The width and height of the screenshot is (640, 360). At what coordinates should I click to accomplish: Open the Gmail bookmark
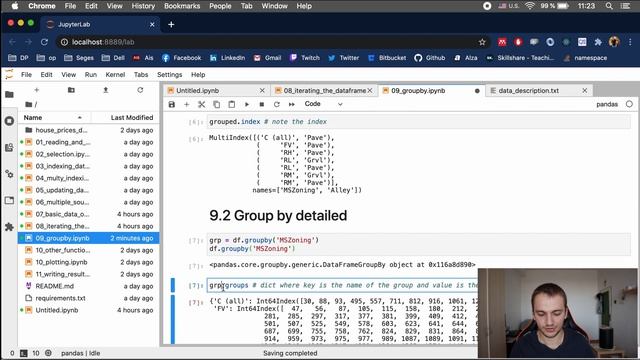pyautogui.click(x=267, y=58)
